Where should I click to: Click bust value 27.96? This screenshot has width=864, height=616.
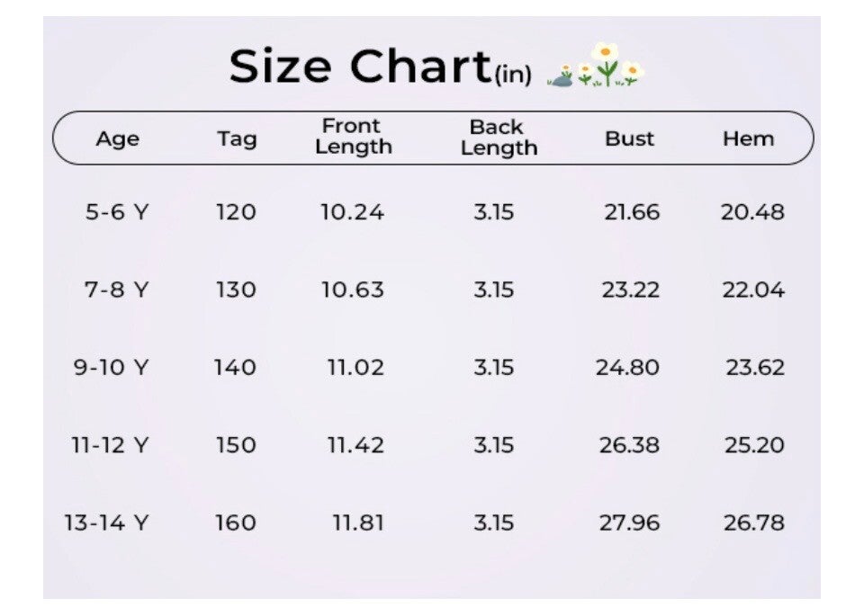(629, 522)
